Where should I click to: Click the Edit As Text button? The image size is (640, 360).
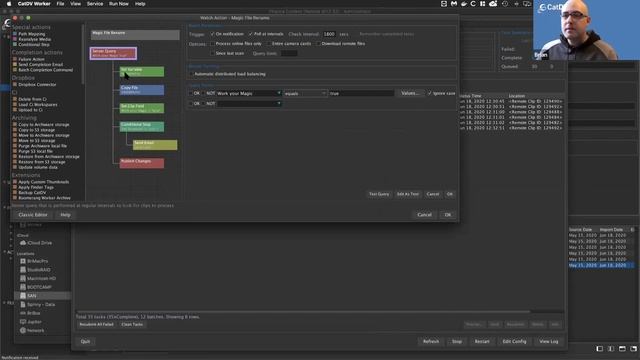(x=408, y=194)
